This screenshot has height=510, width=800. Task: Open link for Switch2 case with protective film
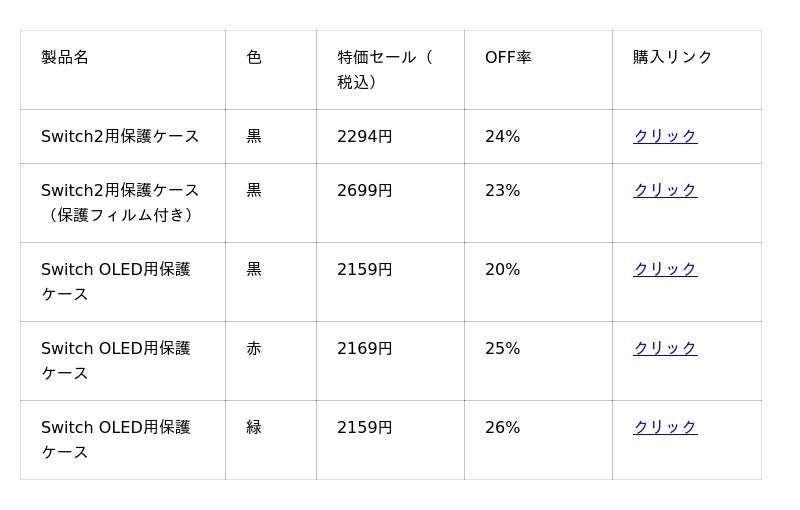click(x=664, y=190)
